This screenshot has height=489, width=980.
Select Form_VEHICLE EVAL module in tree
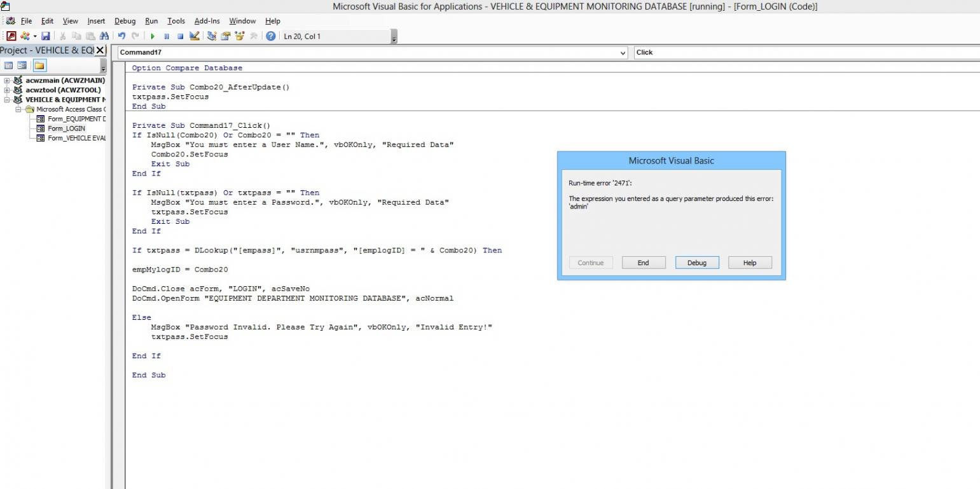tap(77, 138)
